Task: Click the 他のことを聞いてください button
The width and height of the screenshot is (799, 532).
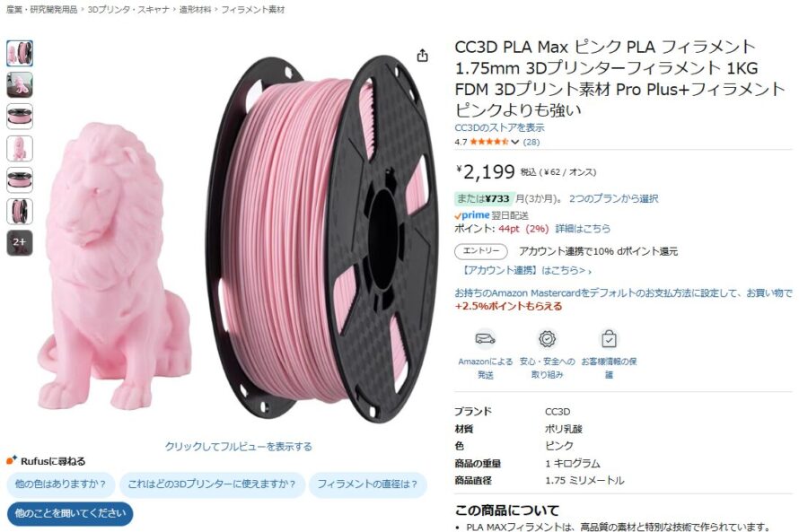Action: [x=70, y=513]
